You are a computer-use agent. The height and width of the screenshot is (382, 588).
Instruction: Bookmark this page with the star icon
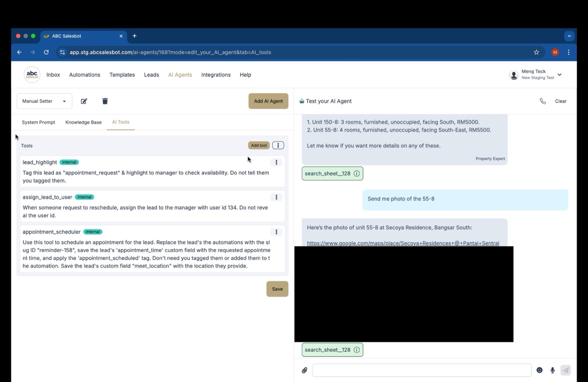(536, 52)
